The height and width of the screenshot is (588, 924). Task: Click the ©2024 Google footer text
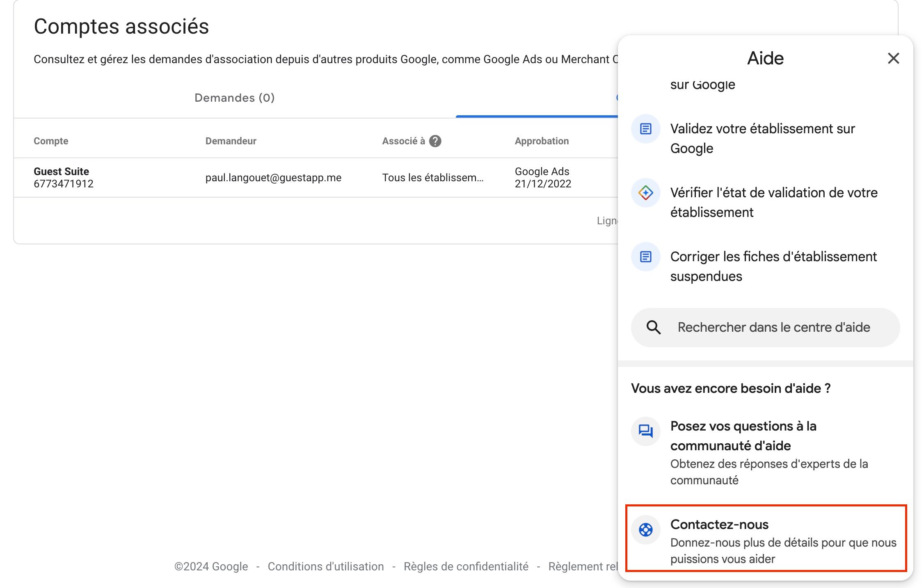pos(211,566)
